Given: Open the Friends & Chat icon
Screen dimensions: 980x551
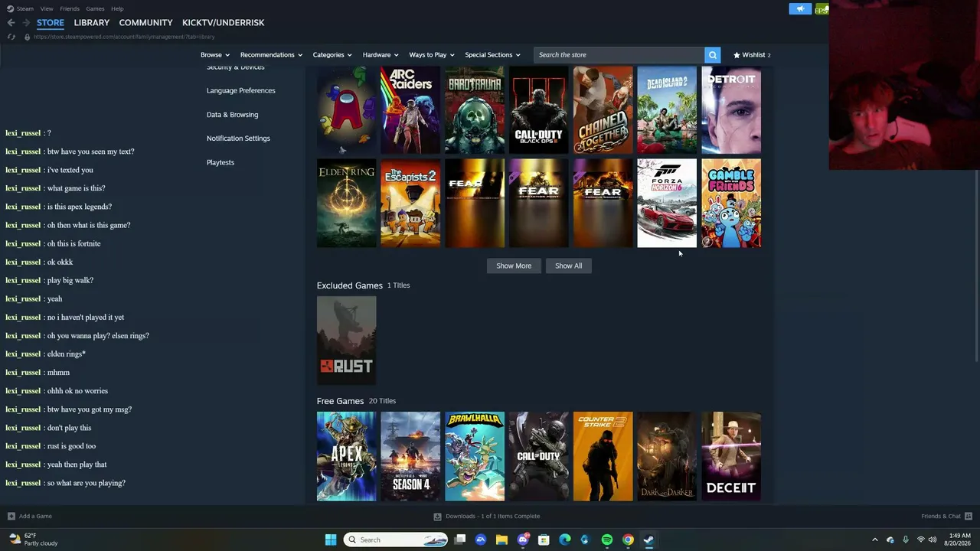Looking at the screenshot, I should 969,517.
